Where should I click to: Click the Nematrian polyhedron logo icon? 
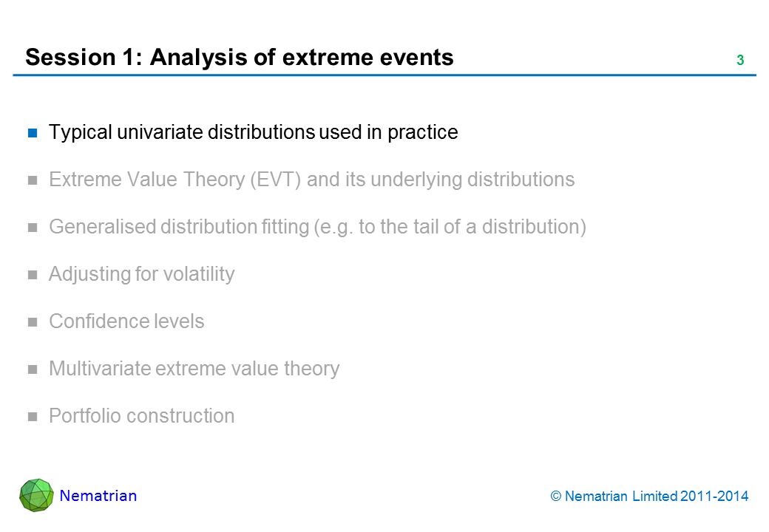coord(36,496)
